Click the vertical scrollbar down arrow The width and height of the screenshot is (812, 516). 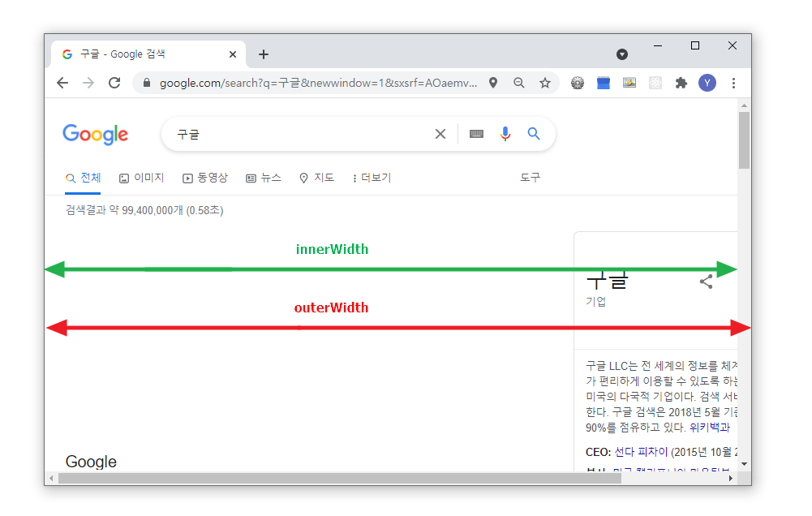click(x=744, y=464)
